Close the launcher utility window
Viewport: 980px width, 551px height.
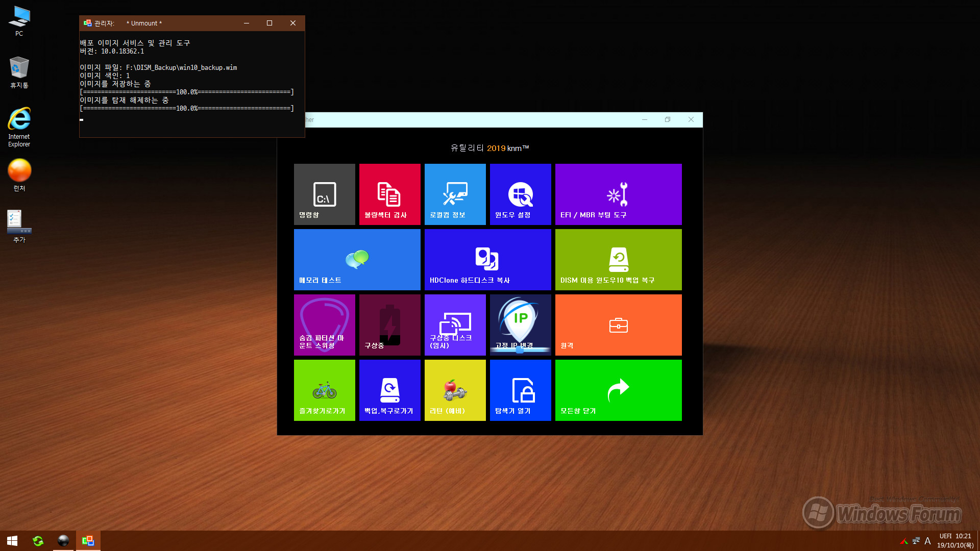click(691, 119)
